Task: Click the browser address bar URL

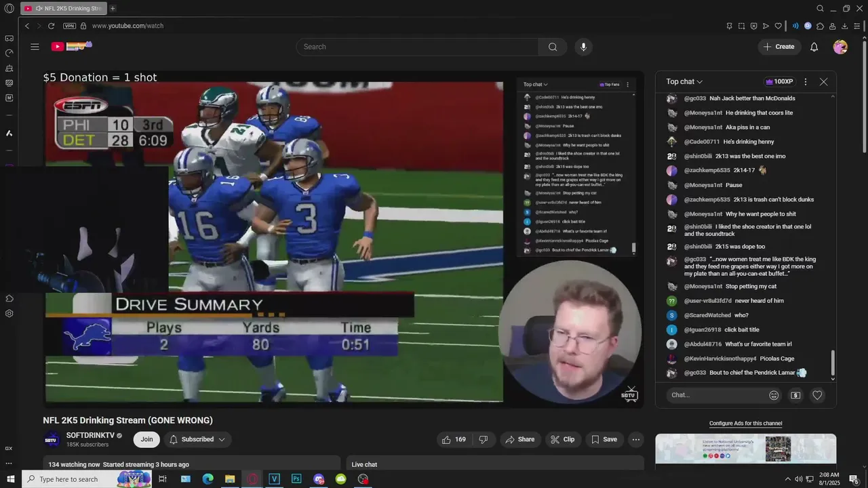Action: coord(127,26)
